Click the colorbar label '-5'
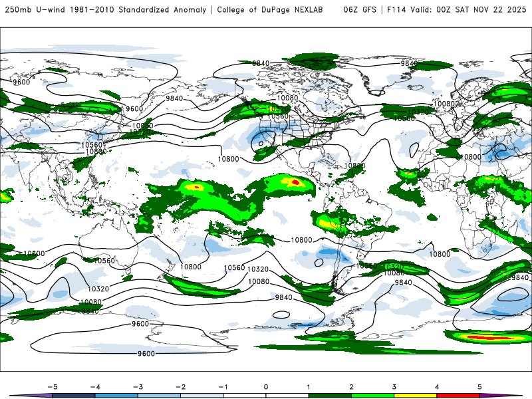 point(53,387)
